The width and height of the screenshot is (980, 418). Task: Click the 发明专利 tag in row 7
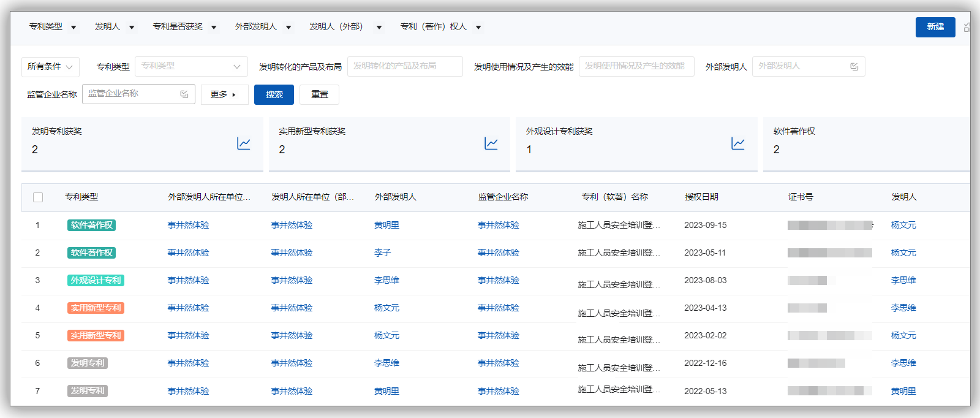coord(88,391)
